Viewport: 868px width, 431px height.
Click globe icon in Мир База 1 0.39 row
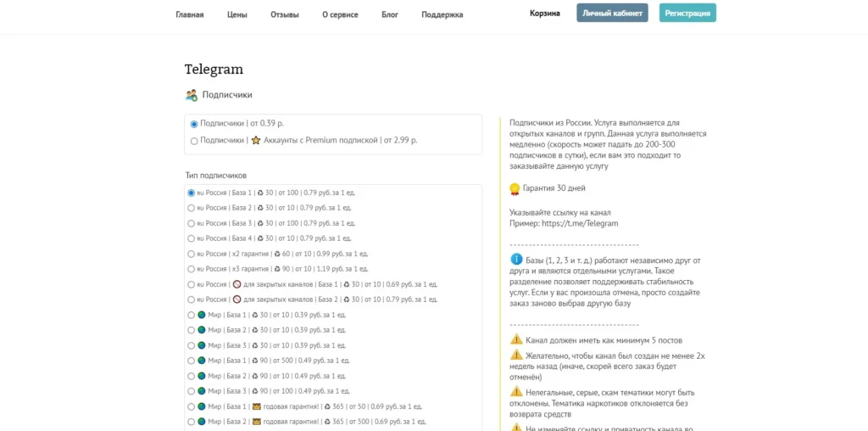(202, 315)
